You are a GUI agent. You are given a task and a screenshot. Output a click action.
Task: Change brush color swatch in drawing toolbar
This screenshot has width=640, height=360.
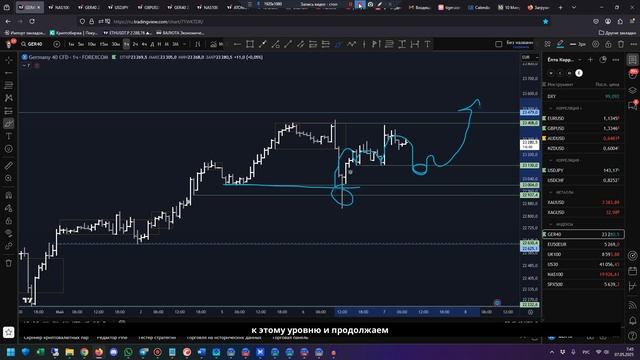click(560, 44)
